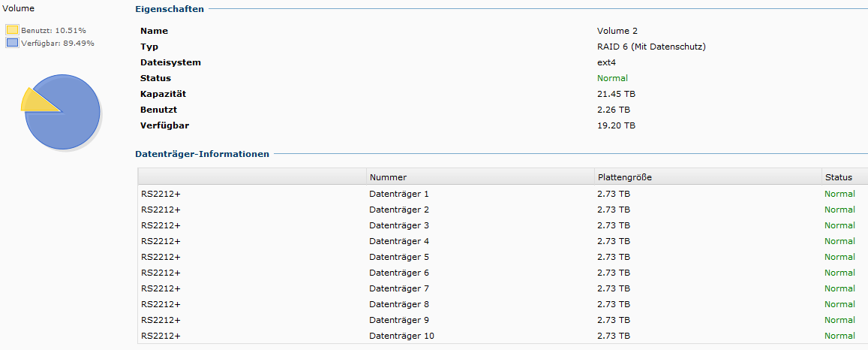
Task: Click the RS2212+ entry for Datenträger 2
Action: tap(161, 210)
